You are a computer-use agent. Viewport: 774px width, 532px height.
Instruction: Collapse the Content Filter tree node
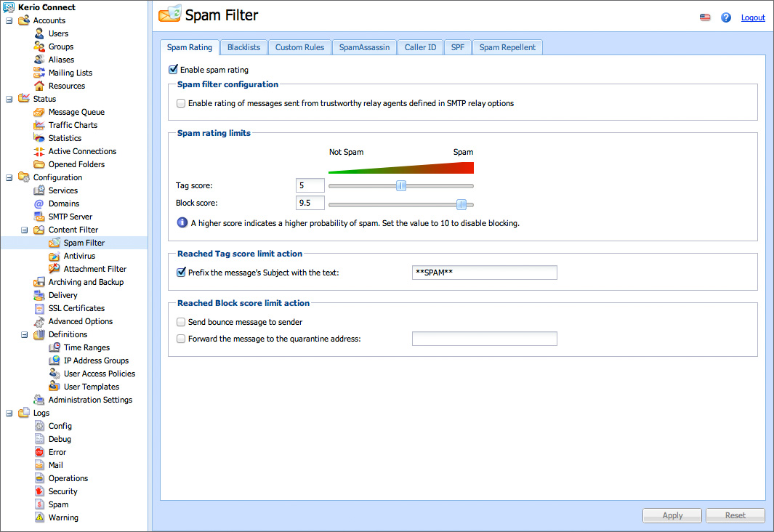tap(24, 230)
